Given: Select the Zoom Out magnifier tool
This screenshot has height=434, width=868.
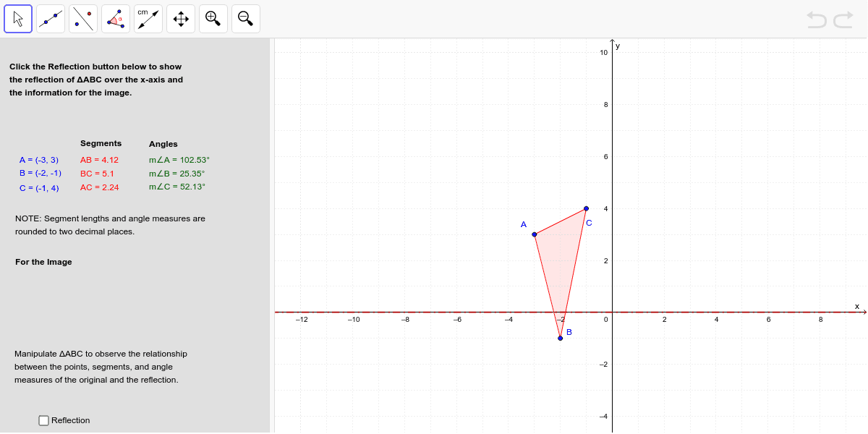Looking at the screenshot, I should tap(246, 19).
